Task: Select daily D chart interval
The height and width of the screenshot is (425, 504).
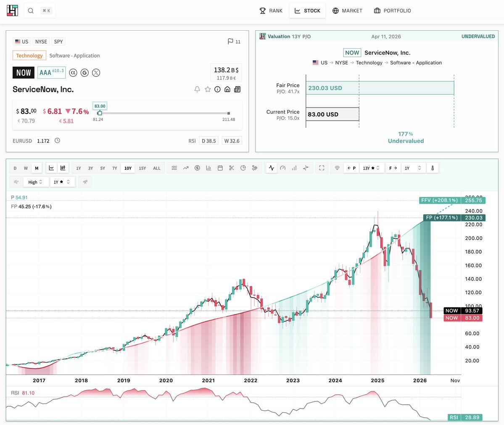Action: pyautogui.click(x=15, y=168)
